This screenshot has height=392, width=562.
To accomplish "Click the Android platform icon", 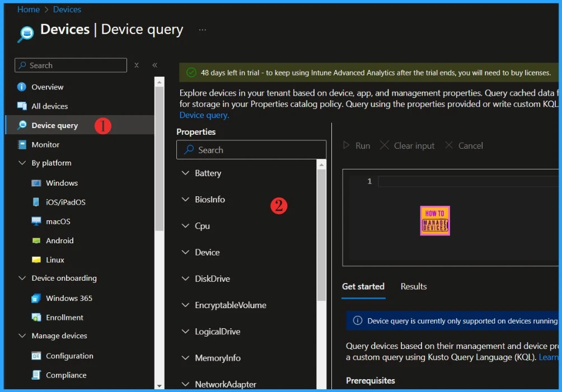I will click(x=36, y=240).
